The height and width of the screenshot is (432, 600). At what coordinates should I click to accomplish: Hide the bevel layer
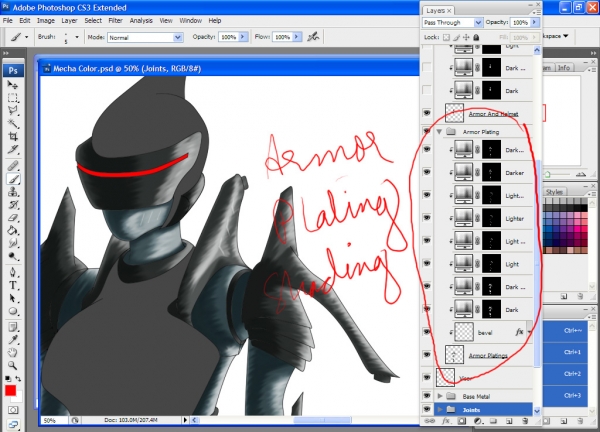pos(427,332)
